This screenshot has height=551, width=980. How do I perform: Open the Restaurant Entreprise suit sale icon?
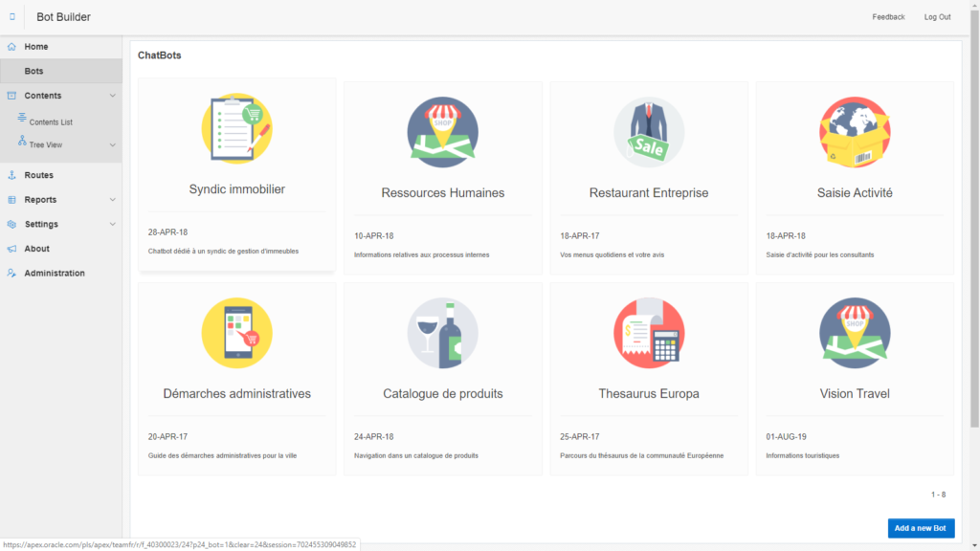coord(649,132)
